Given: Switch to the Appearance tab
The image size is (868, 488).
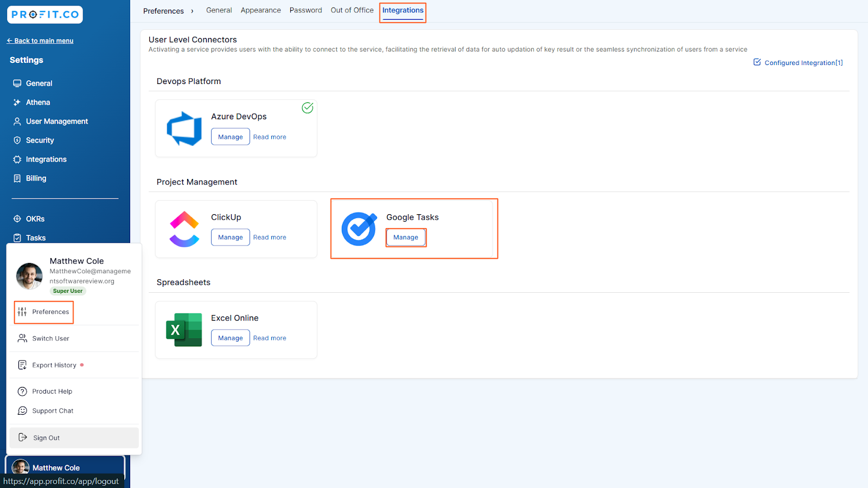Looking at the screenshot, I should coord(261,10).
